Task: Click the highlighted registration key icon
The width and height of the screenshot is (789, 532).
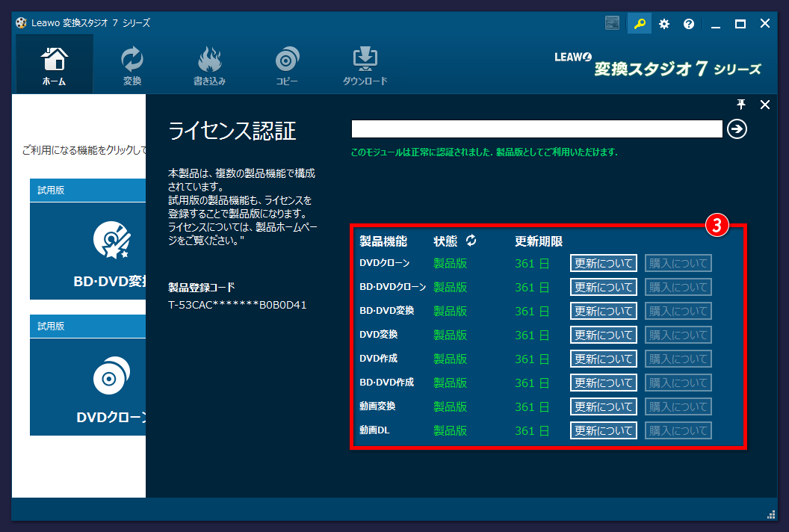Action: click(639, 23)
